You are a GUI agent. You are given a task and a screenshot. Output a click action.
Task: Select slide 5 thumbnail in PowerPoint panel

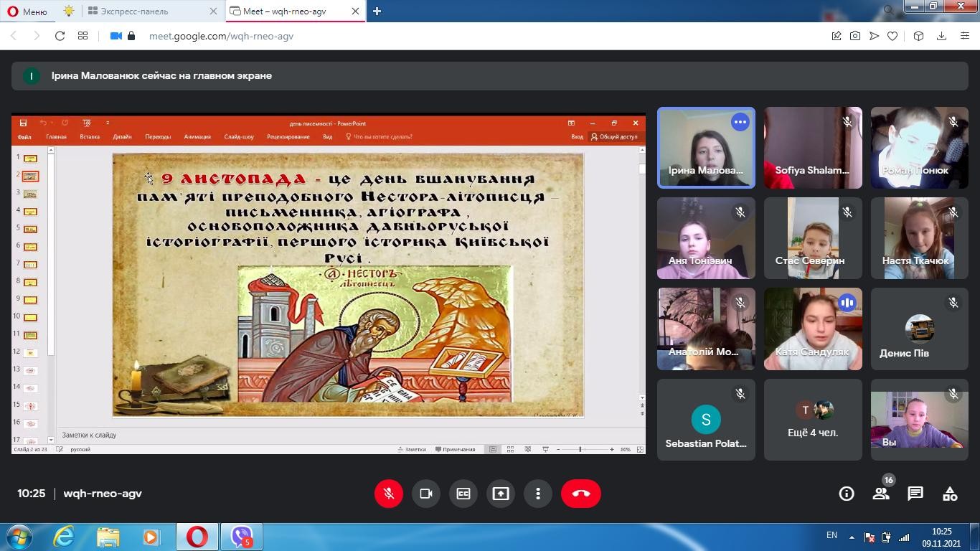(x=31, y=229)
